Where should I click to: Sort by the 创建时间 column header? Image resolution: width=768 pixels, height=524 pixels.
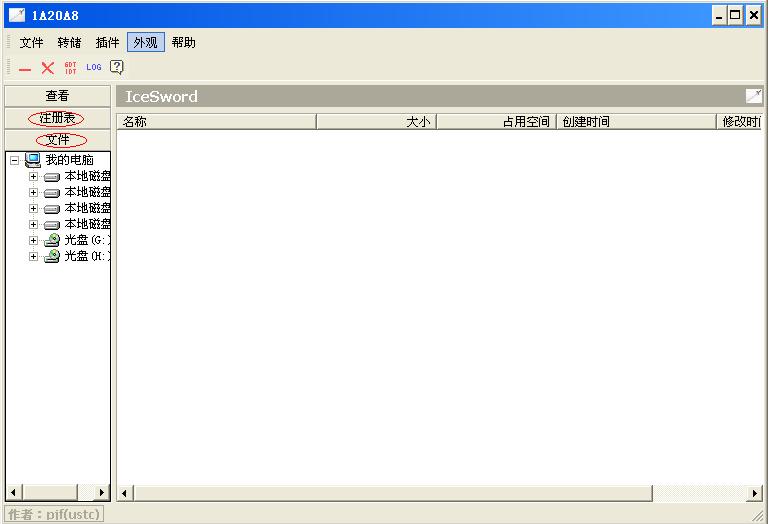click(636, 121)
